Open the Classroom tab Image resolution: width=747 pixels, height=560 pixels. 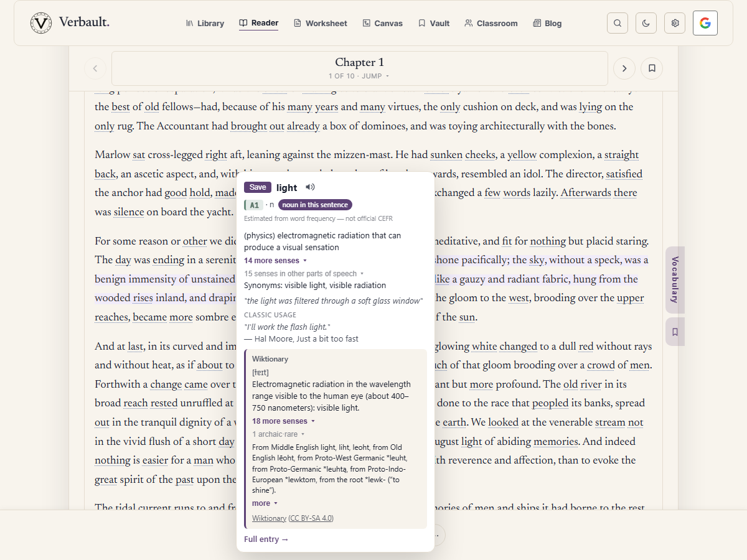491,23
